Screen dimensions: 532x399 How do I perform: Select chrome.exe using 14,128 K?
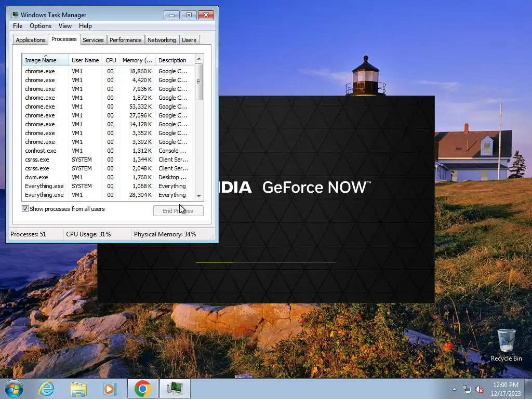109,124
